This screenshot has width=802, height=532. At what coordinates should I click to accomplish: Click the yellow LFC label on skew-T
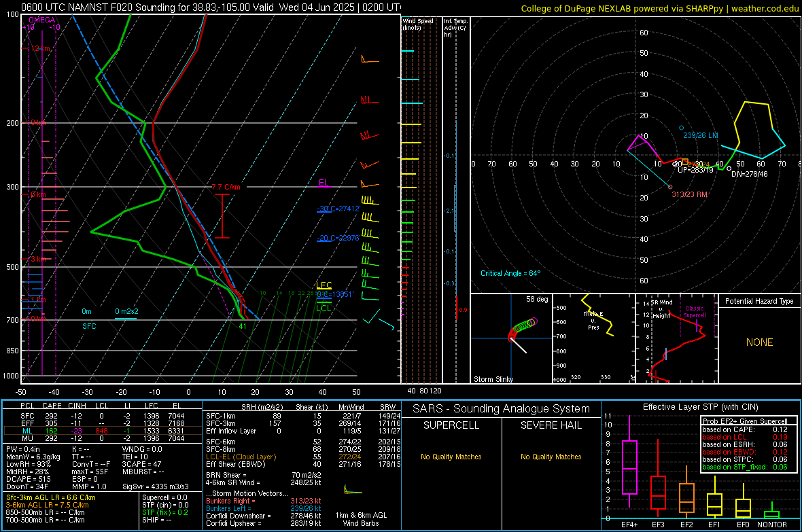pos(324,285)
